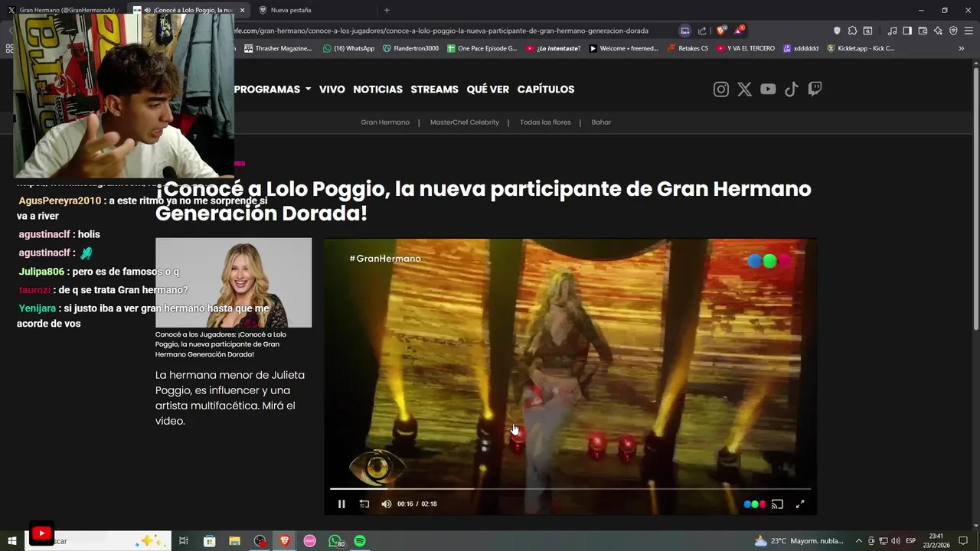Open the Thrasher Magazine bookmark

[x=278, y=48]
